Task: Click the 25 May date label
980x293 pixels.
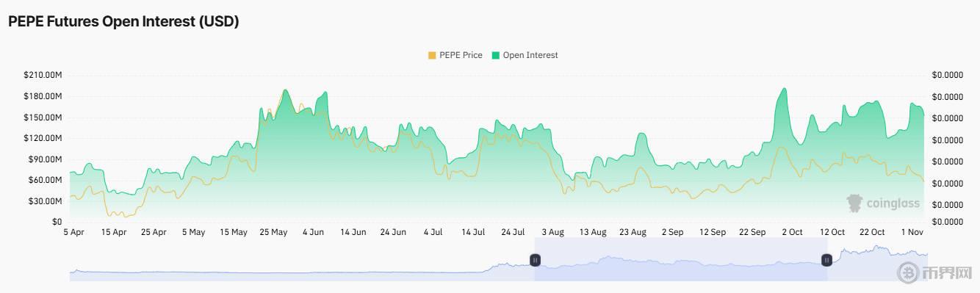Action: [x=273, y=232]
